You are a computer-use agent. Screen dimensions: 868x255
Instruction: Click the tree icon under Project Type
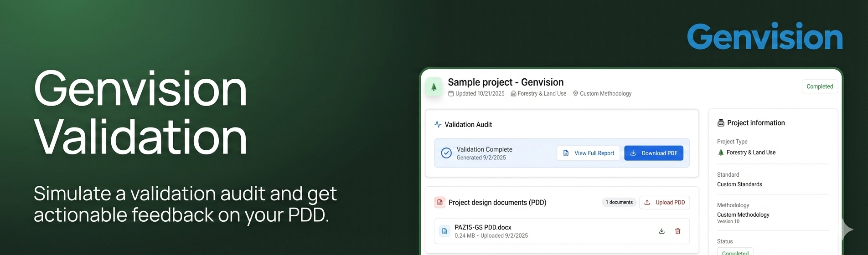click(721, 153)
